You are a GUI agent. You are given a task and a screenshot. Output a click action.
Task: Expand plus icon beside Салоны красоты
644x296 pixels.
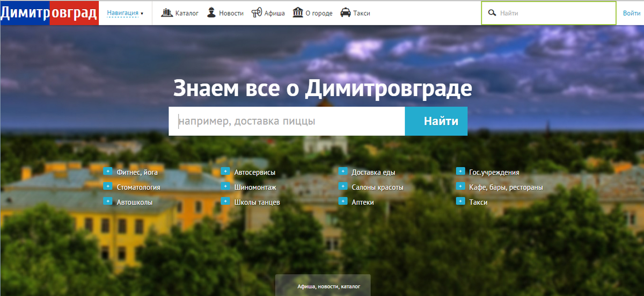[x=342, y=186]
